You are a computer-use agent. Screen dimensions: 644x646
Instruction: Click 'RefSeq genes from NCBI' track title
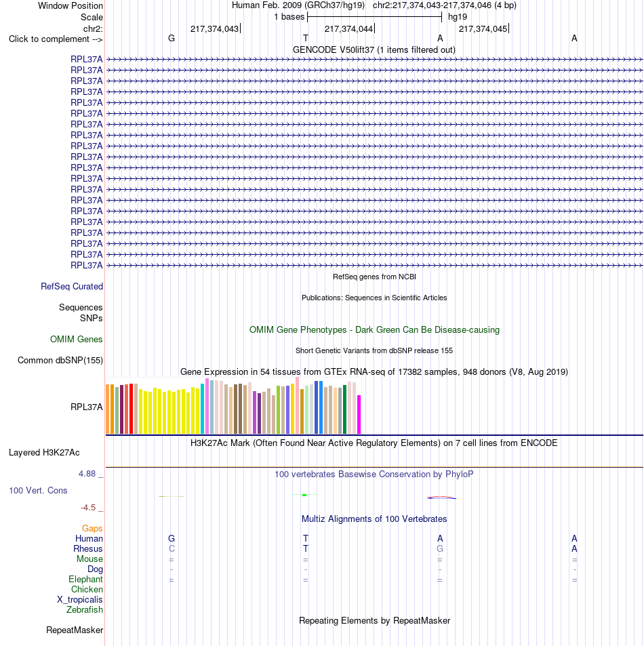pos(374,277)
